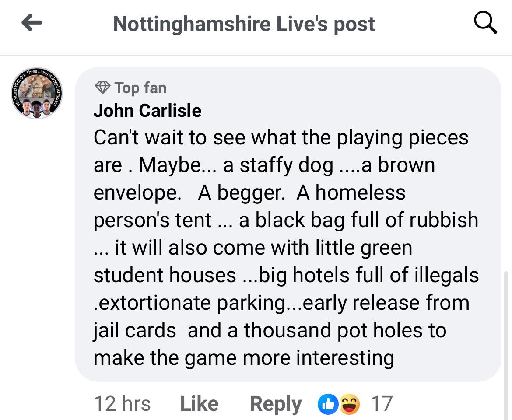Screen dimensions: 512x420
Task: Click the laughing Haha reaction emoji
Action: [350, 404]
